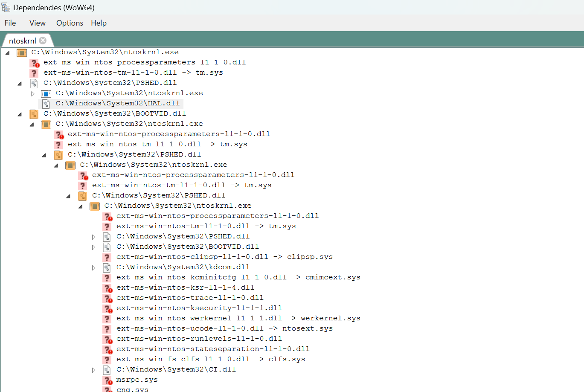Select the ext-ms-win-ntos-stateseparation-l1-1-0.dll entry
The width and height of the screenshot is (584, 392).
point(213,349)
